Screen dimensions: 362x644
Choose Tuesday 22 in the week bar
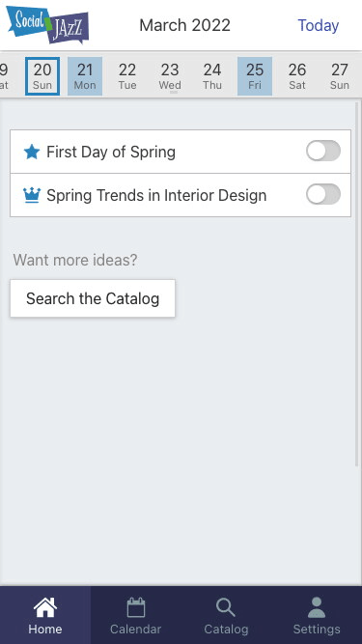click(127, 76)
